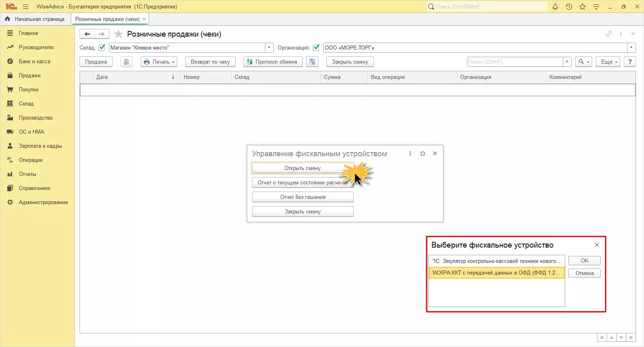The width and height of the screenshot is (644, 347).
Task: Navigate back with the left arrow
Action: [x=87, y=34]
